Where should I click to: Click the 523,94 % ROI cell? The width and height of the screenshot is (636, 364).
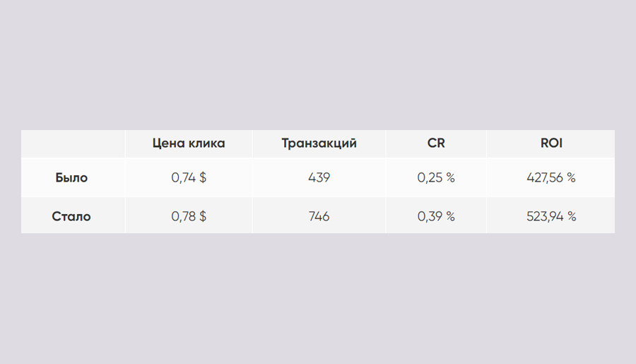pyautogui.click(x=551, y=216)
